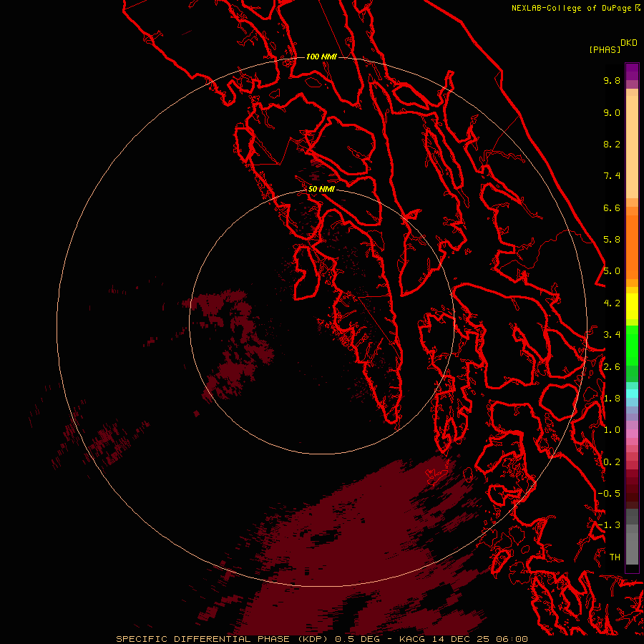This screenshot has height=644, width=644.
Task: Click the 0.2 scale value
Action: pos(612,462)
